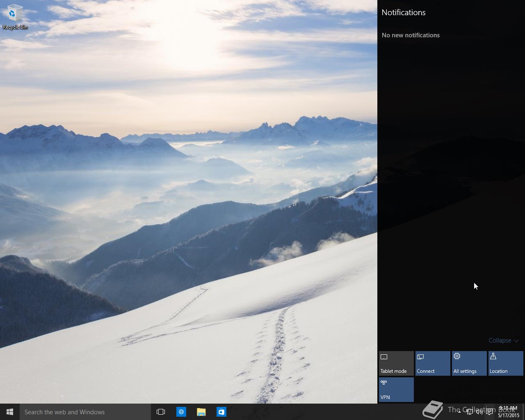Close Action Center via notification tray icon
The image size is (525, 420).
point(489,412)
